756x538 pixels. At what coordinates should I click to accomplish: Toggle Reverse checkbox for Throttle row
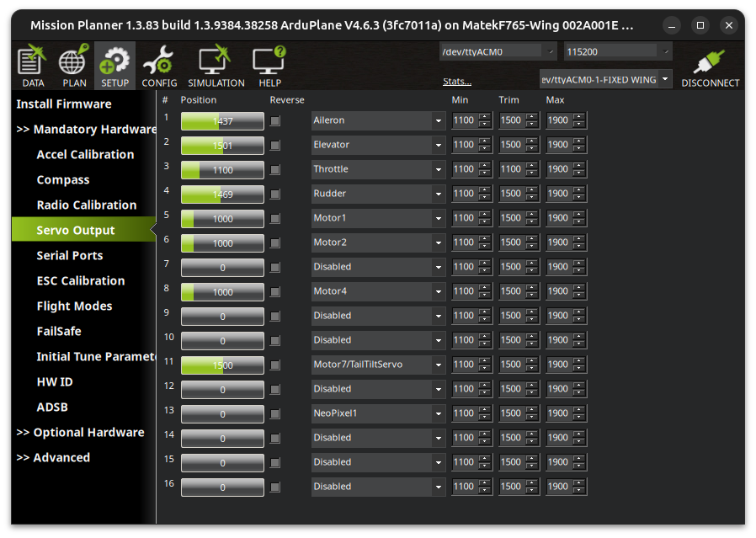click(274, 170)
